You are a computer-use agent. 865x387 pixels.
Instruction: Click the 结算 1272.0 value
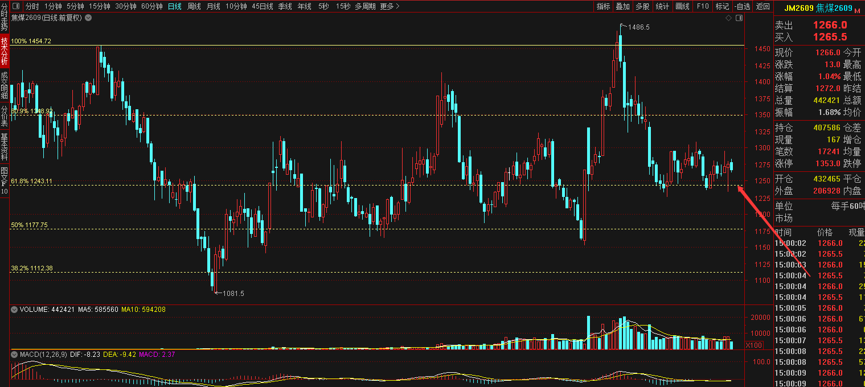828,88
